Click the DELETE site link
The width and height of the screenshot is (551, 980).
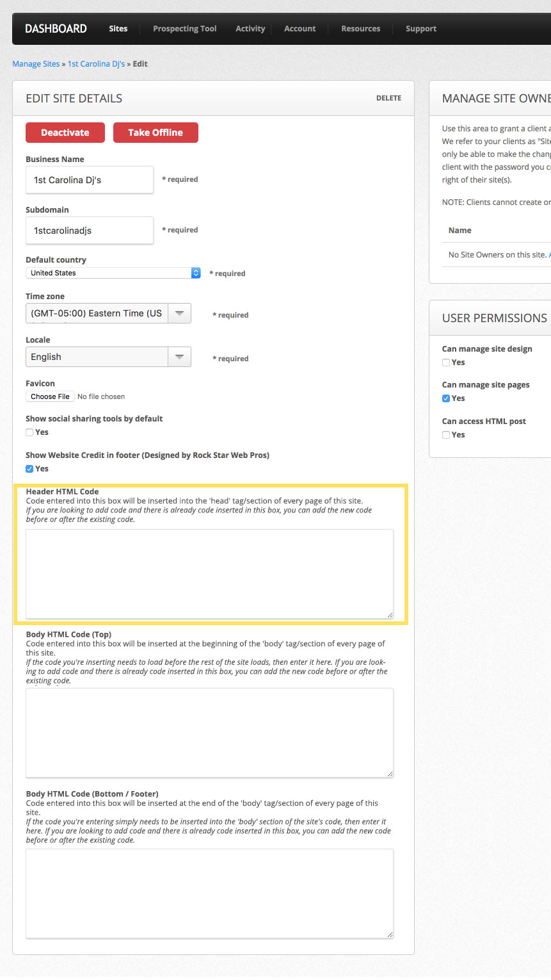click(x=388, y=98)
